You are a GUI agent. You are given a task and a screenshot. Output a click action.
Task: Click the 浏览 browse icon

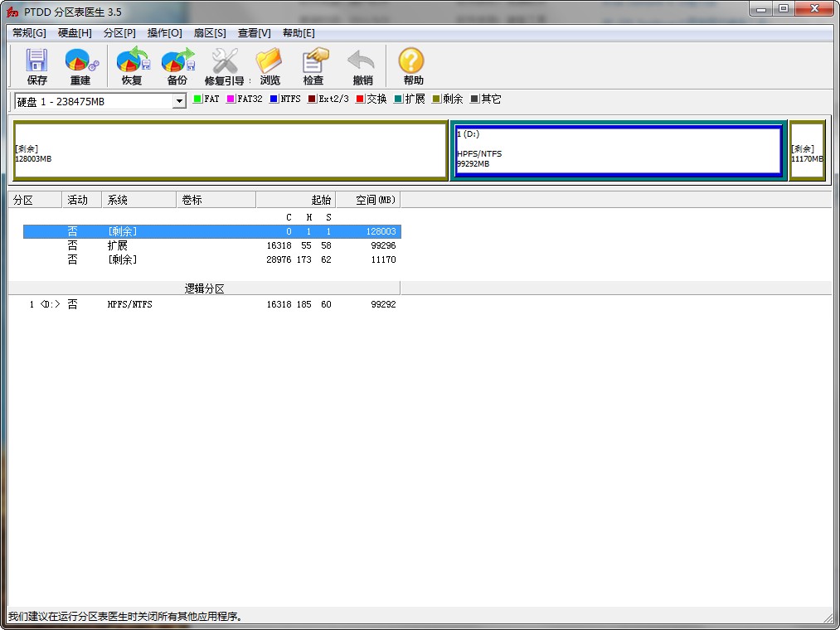point(269,65)
